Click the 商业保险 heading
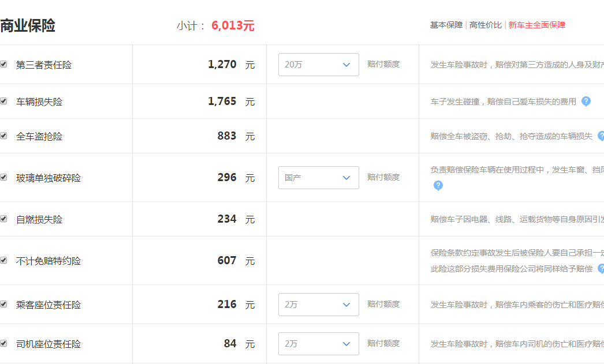 point(28,26)
